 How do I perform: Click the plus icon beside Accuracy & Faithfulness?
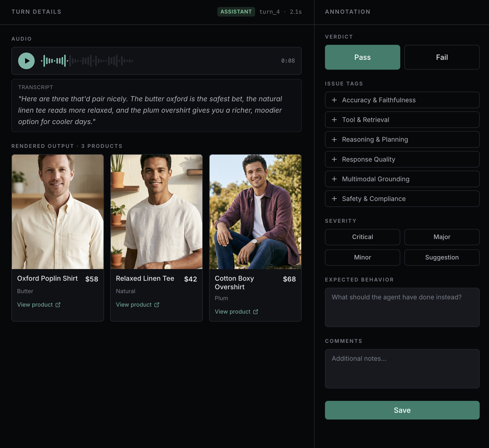point(334,100)
